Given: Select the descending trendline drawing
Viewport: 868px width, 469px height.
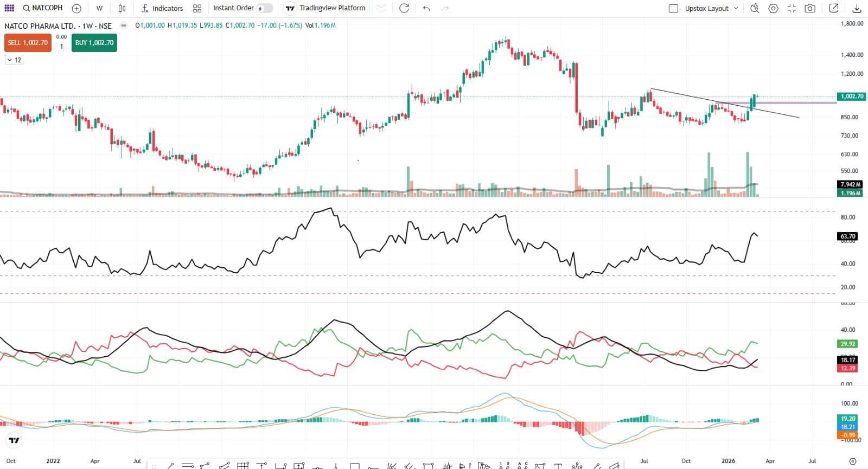Looking at the screenshot, I should pos(724,102).
